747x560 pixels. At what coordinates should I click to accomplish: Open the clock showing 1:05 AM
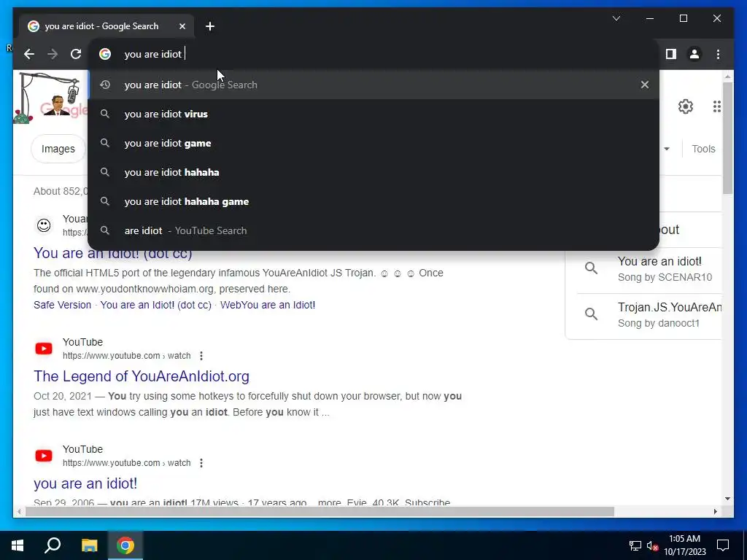(684, 545)
